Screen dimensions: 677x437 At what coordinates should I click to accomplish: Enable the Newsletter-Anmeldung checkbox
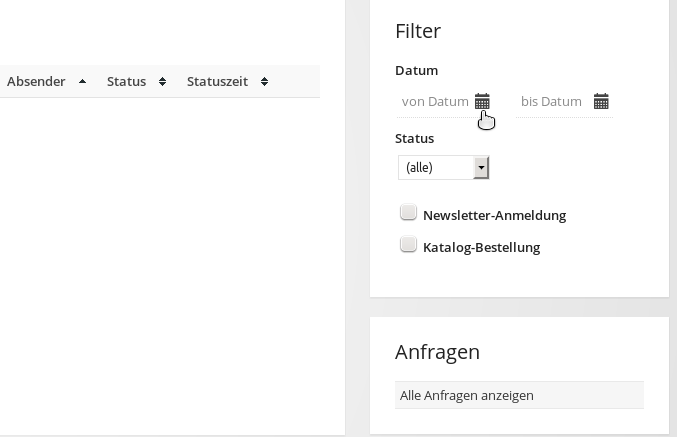tap(408, 212)
